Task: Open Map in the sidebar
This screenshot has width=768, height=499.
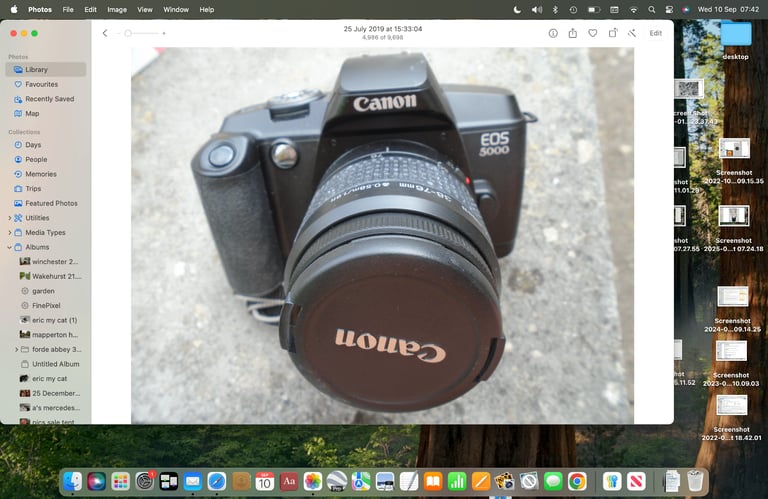Action: (x=46, y=114)
